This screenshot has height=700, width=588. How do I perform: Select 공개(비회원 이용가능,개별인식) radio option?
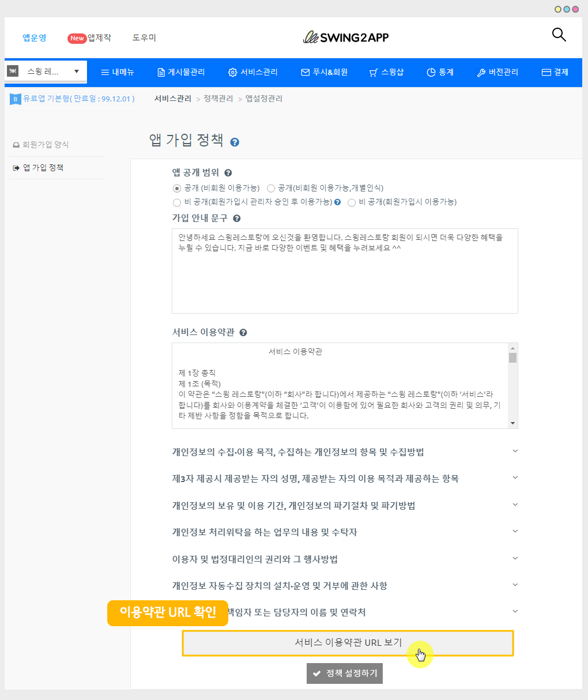[271, 188]
